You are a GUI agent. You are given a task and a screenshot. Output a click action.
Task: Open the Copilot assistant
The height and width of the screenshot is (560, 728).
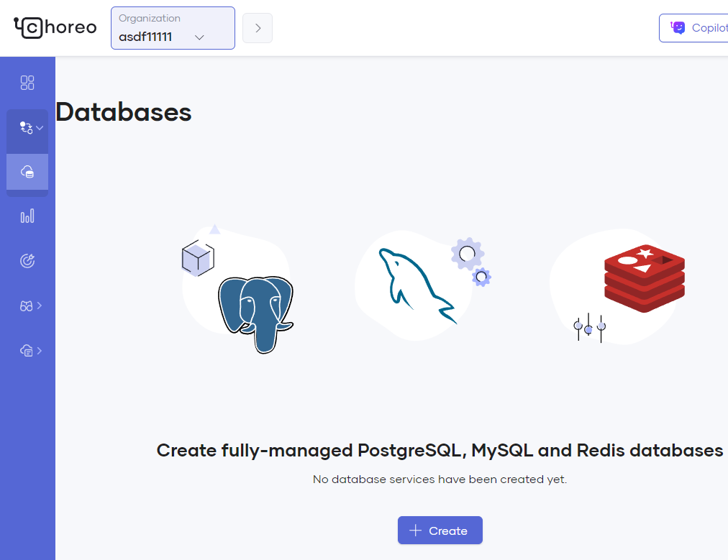(693, 28)
